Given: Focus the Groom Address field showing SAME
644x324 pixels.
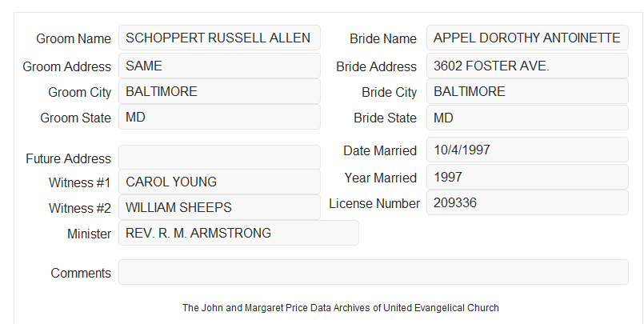Looking at the screenshot, I should tap(219, 66).
